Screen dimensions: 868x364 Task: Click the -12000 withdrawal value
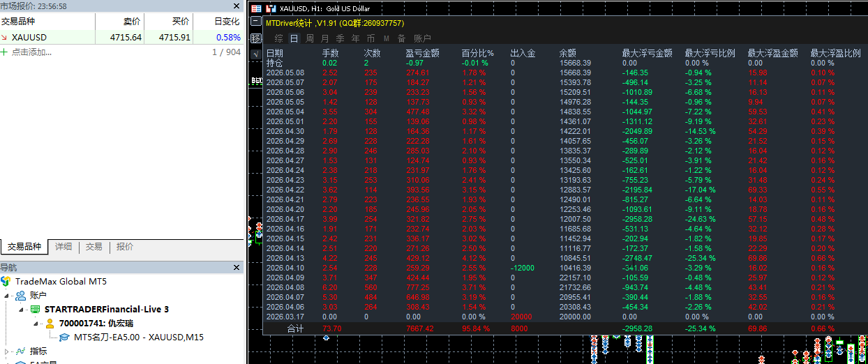pyautogui.click(x=523, y=268)
